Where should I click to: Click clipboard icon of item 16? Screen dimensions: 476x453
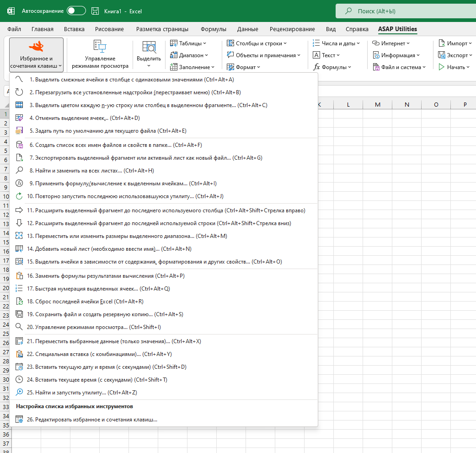click(x=19, y=275)
